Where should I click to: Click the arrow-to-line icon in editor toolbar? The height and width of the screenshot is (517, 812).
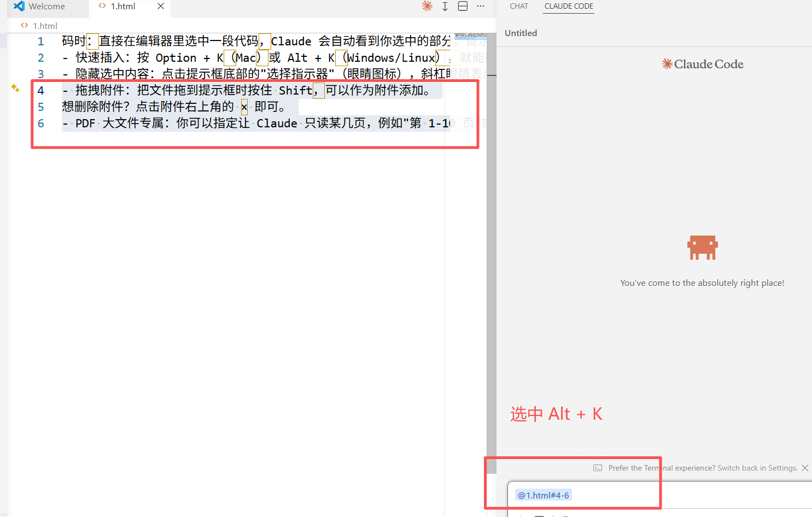[x=445, y=6]
